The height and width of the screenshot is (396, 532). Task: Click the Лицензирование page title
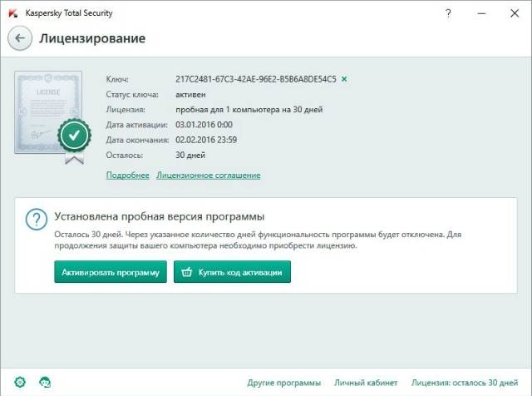[92, 38]
